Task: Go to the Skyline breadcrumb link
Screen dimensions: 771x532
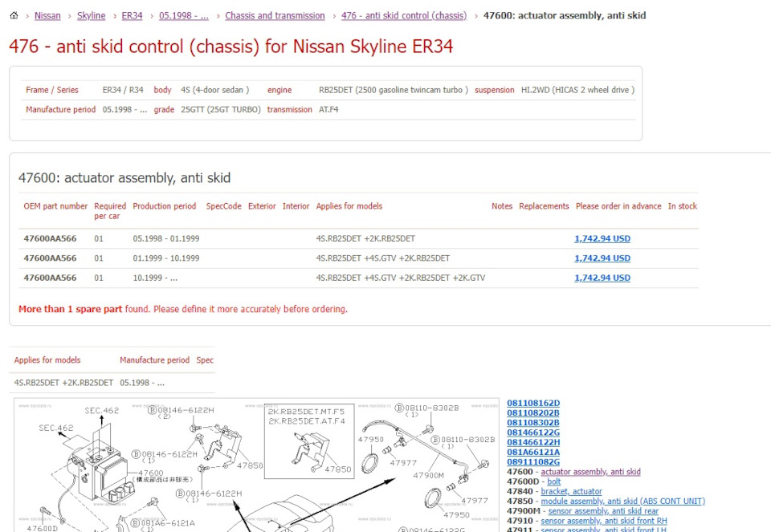Action: click(91, 16)
